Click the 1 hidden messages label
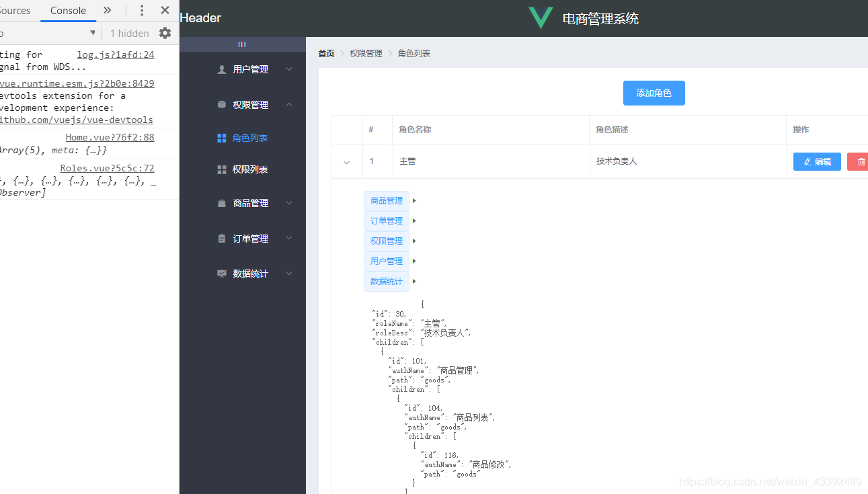868x494 pixels. 130,33
